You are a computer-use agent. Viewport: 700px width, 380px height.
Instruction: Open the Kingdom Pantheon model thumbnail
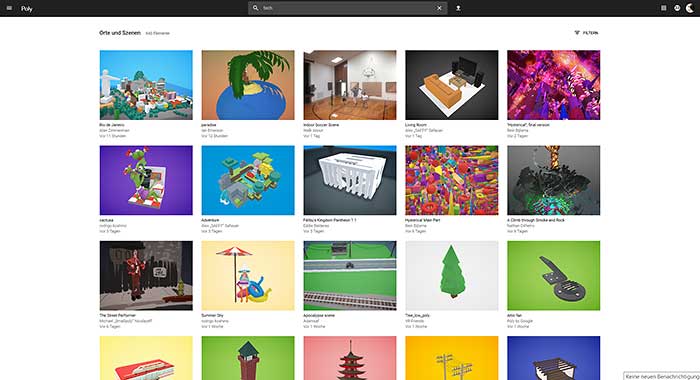coord(350,180)
